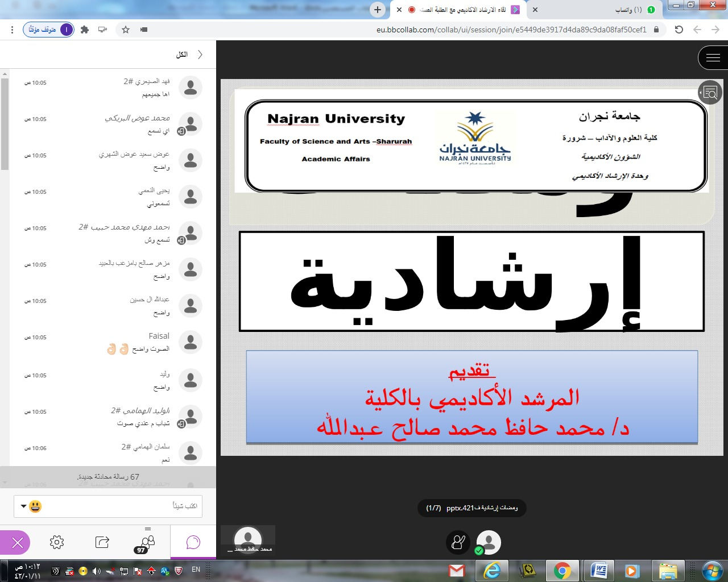Viewport: 728px width, 582px height.
Task: Click the avatar beside Faisal's message
Action: click(191, 342)
